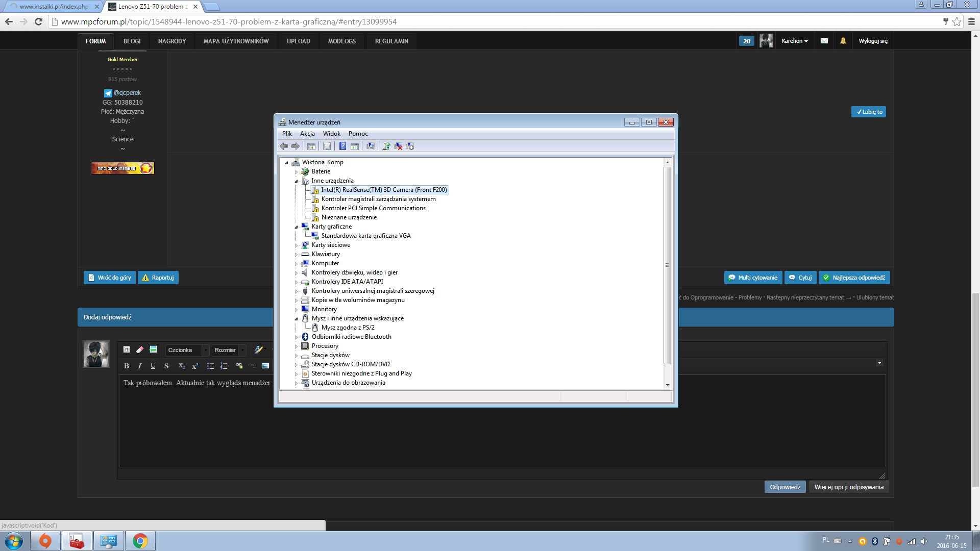Bookmark this page with the star icon
This screenshot has width=980, height=551.
click(957, 21)
